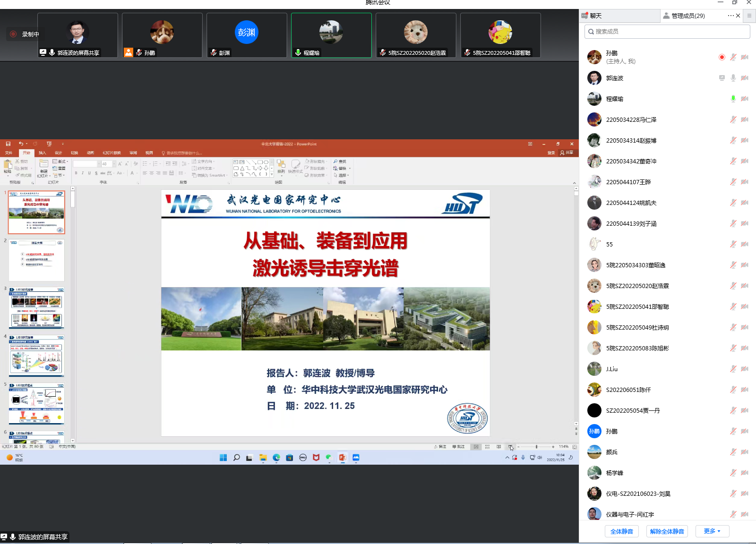Switch to the 聊天 chat tab
The height and width of the screenshot is (544, 756).
[x=596, y=16]
